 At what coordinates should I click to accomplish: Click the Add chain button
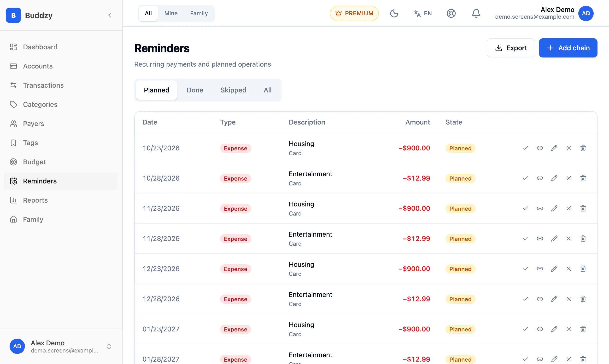pos(568,48)
